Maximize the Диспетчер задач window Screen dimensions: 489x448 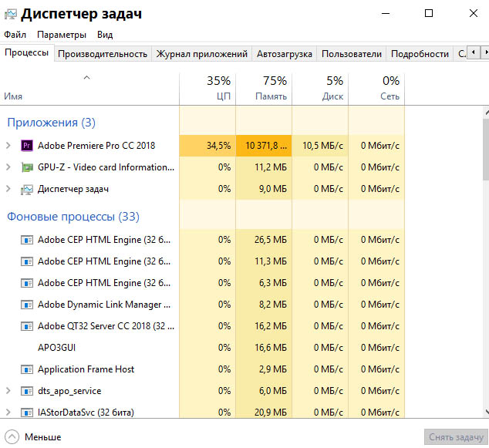point(429,13)
